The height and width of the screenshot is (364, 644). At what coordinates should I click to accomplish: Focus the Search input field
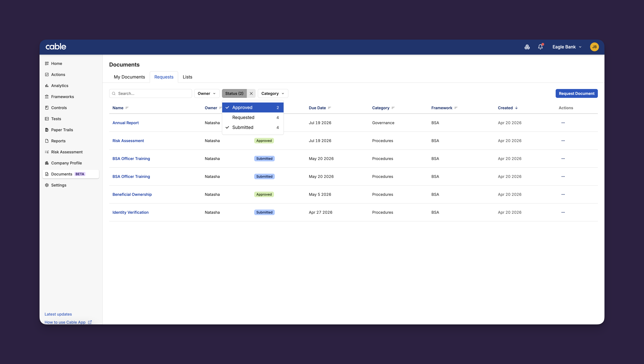click(x=151, y=93)
